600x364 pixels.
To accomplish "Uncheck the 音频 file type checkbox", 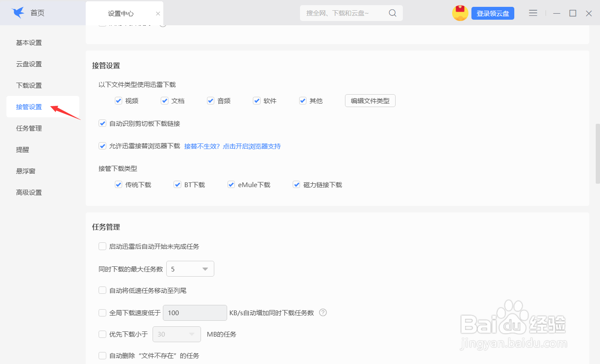I will [210, 101].
